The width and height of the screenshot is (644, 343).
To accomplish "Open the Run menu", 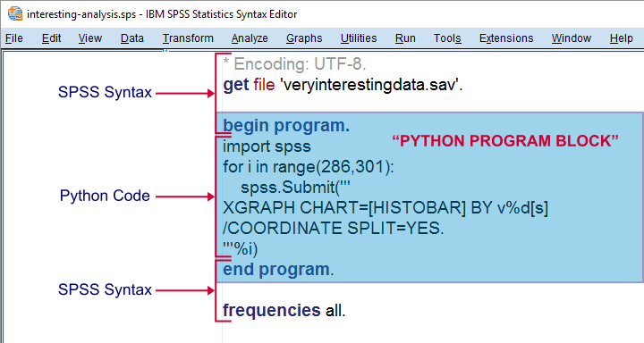I will coord(405,38).
